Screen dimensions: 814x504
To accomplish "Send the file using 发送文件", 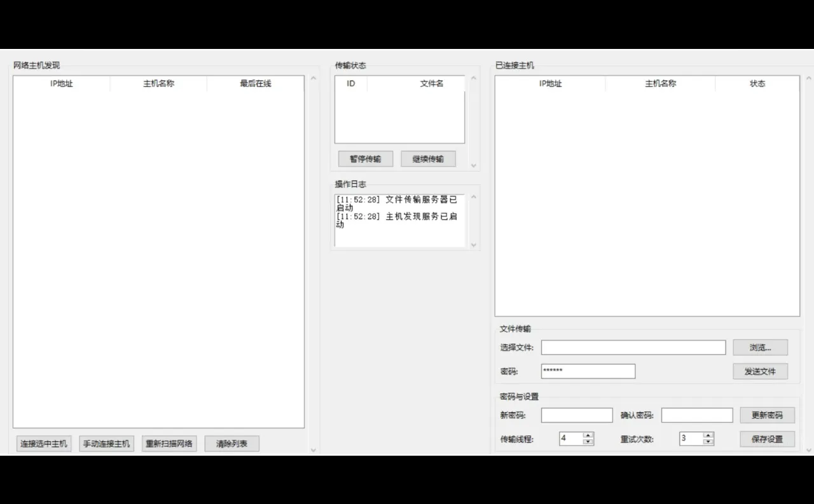I will (x=761, y=371).
